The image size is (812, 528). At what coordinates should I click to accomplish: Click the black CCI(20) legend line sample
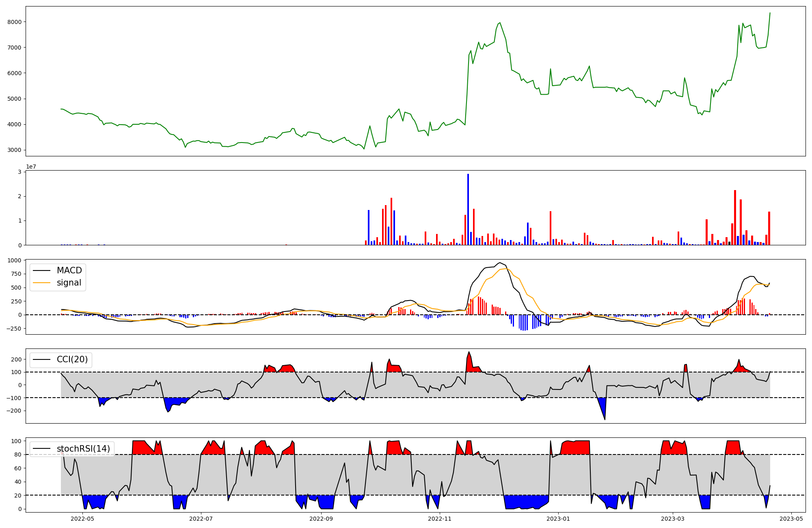click(x=41, y=360)
